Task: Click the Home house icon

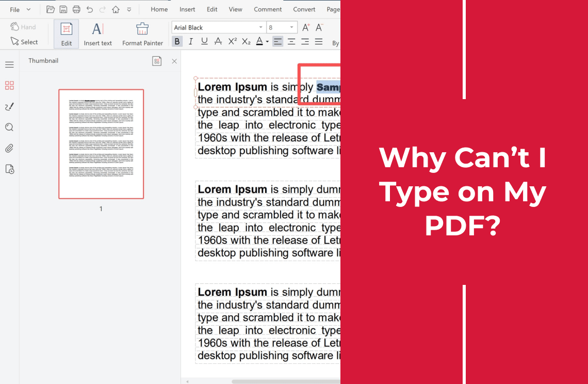Action: (116, 9)
